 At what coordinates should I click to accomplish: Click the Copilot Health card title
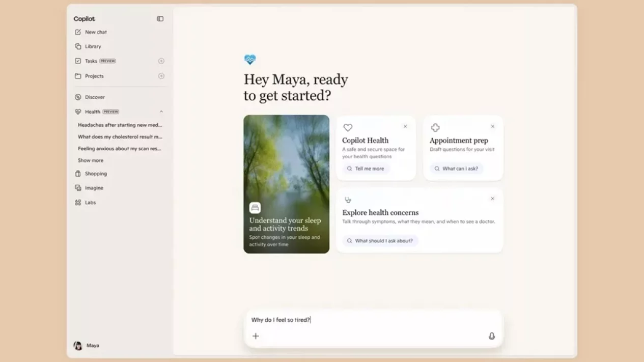coord(365,141)
